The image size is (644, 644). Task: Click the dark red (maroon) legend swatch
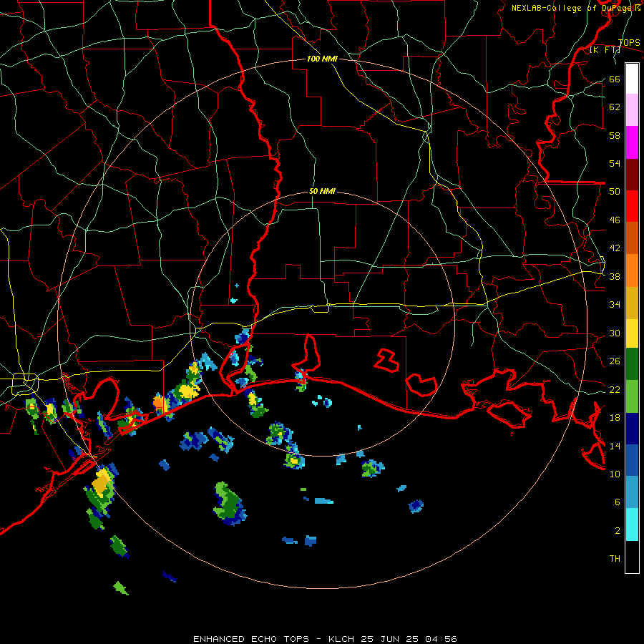(x=632, y=174)
